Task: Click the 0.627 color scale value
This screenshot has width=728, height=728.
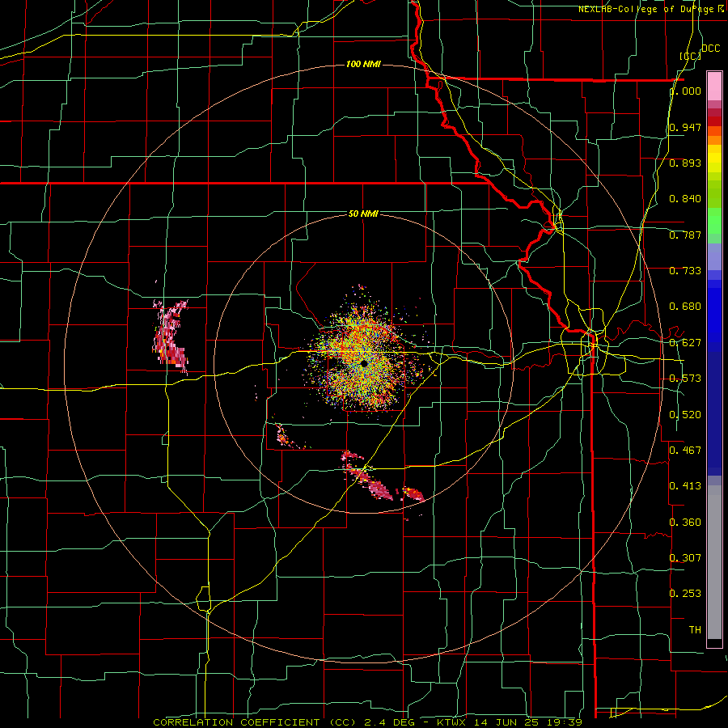Action: 685,343
